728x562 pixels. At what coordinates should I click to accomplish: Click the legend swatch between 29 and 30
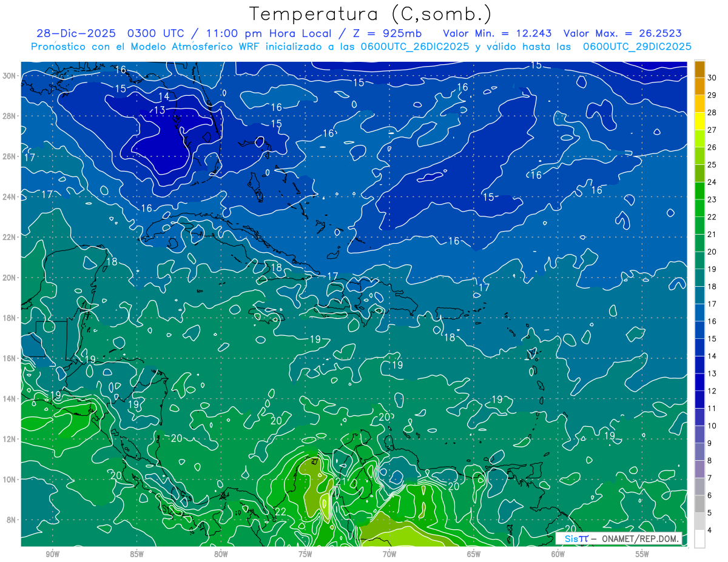pyautogui.click(x=699, y=86)
